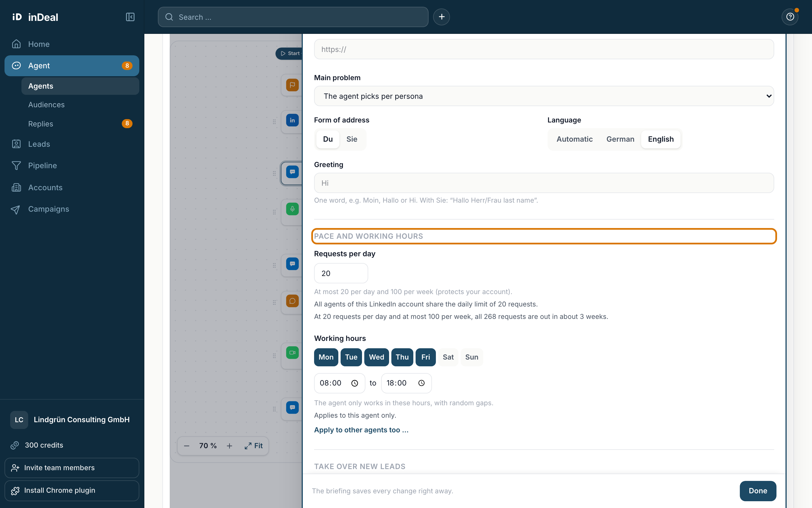Click the orange chat bubble node icon
The width and height of the screenshot is (812, 508).
(292, 301)
